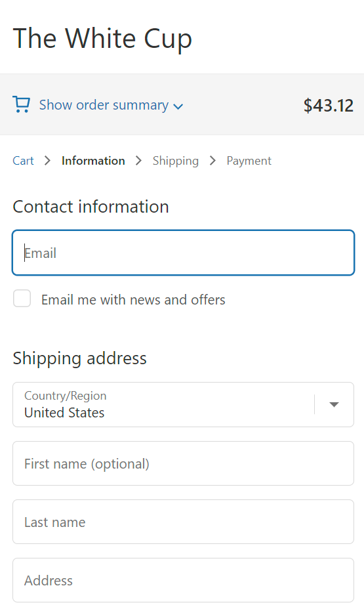The width and height of the screenshot is (364, 609).
Task: Click the chevron between Information and Shipping
Action: pyautogui.click(x=138, y=160)
